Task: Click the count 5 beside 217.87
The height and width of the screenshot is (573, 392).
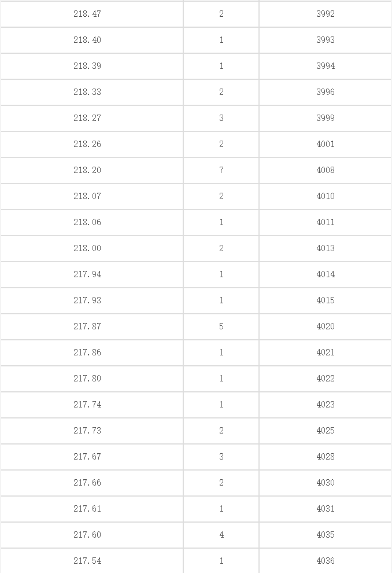Action: (x=221, y=326)
